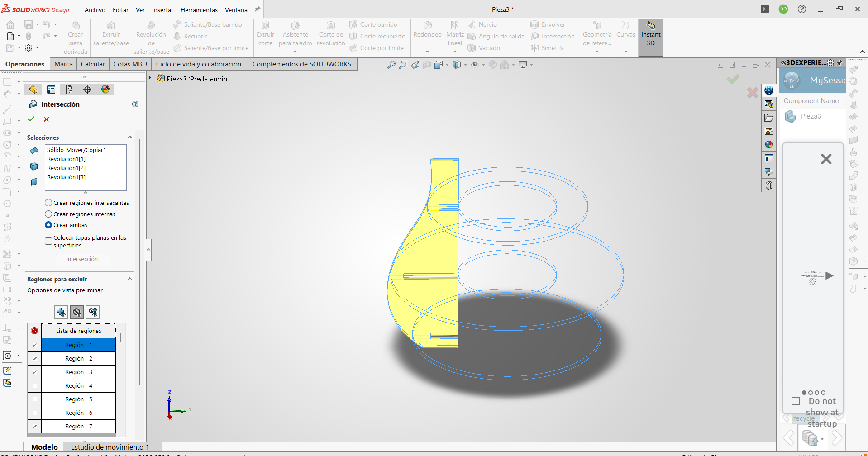Open the Hide/Show Items dropdown arrow
The width and height of the screenshot is (868, 456).
point(483,65)
